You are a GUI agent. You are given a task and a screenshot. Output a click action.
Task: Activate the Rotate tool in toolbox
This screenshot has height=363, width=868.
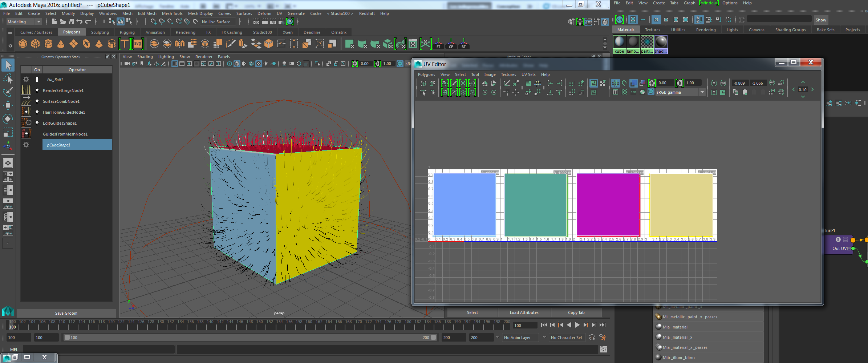pyautogui.click(x=8, y=119)
